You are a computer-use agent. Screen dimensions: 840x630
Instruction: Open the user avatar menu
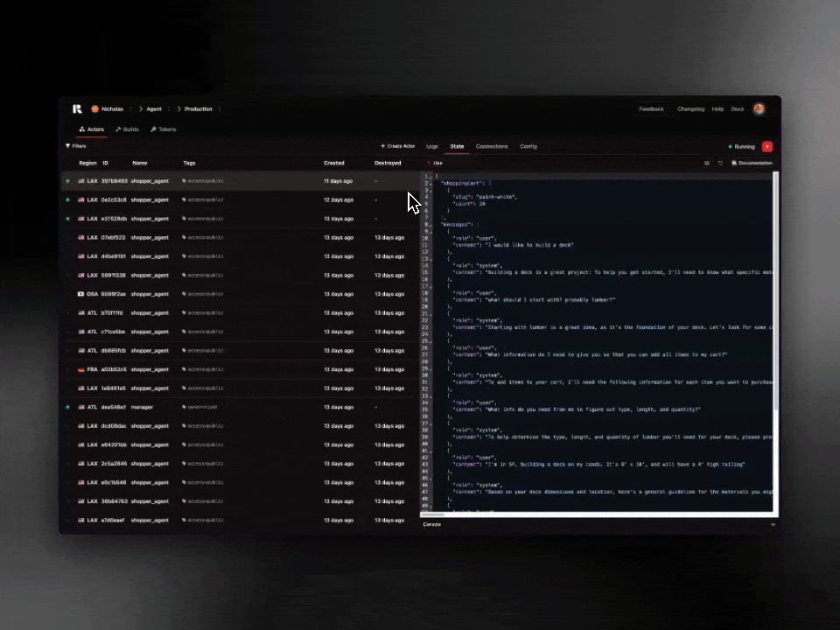pyautogui.click(x=759, y=108)
